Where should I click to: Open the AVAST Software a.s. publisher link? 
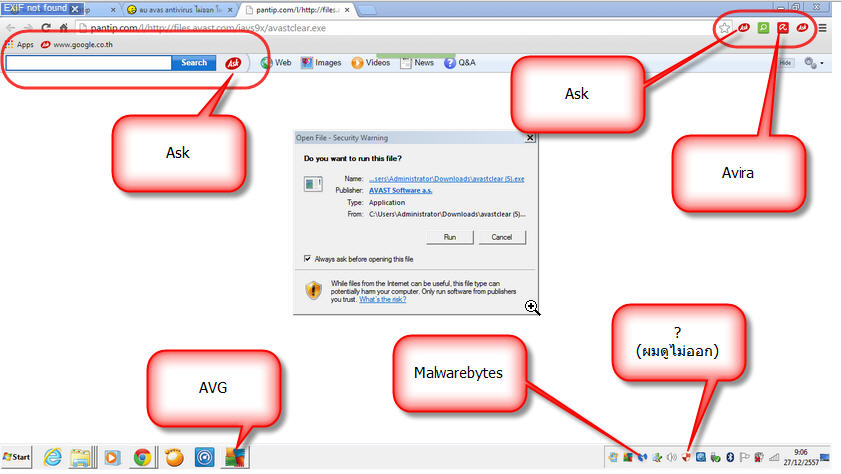pos(400,190)
